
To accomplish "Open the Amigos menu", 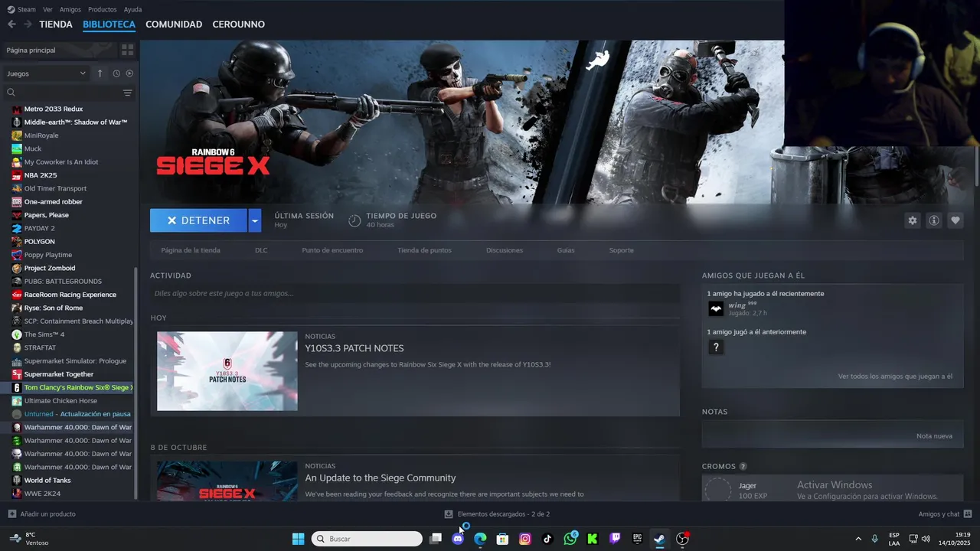I will click(x=70, y=9).
